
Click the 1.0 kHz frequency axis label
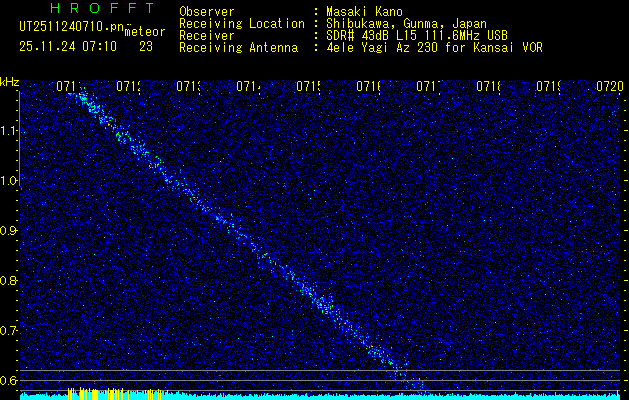9,181
